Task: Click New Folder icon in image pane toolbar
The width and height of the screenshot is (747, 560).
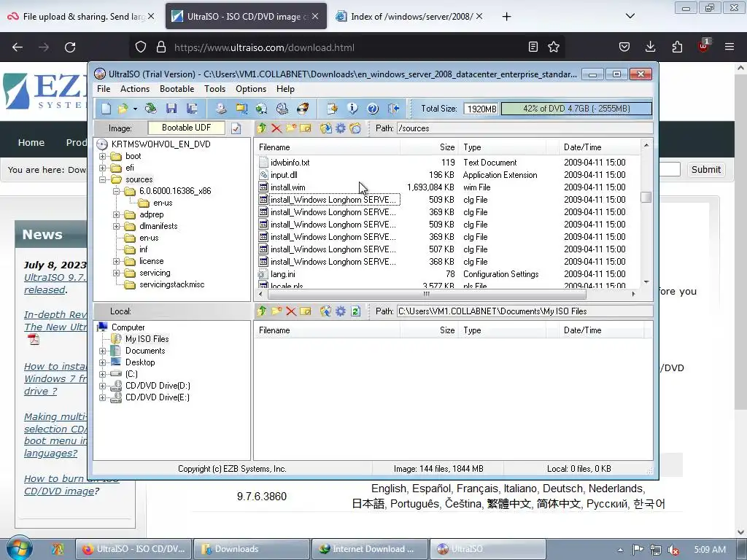Action: coord(290,128)
